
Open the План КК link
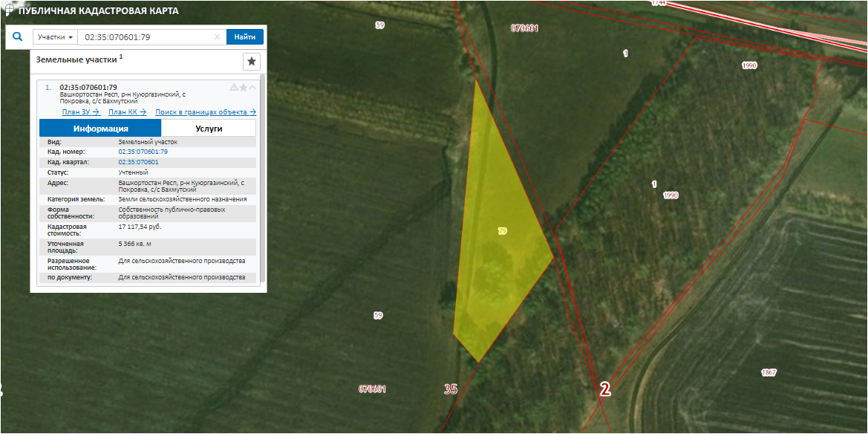point(127,112)
